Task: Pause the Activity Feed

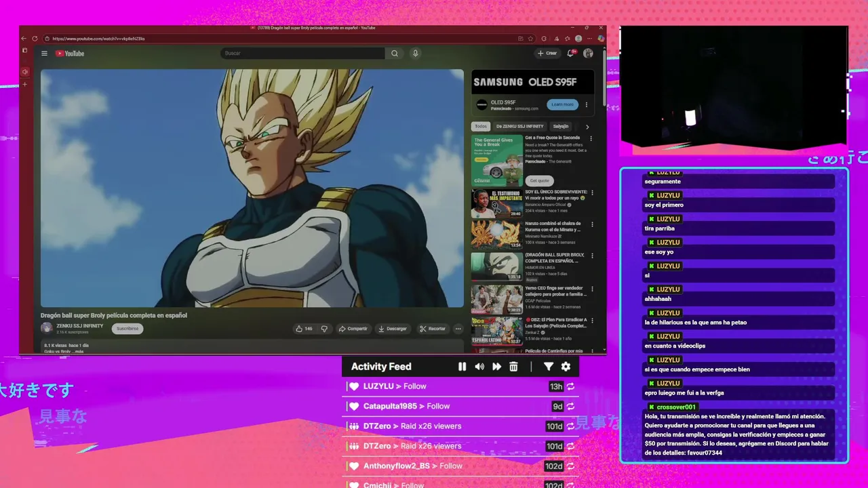Action: (x=462, y=367)
